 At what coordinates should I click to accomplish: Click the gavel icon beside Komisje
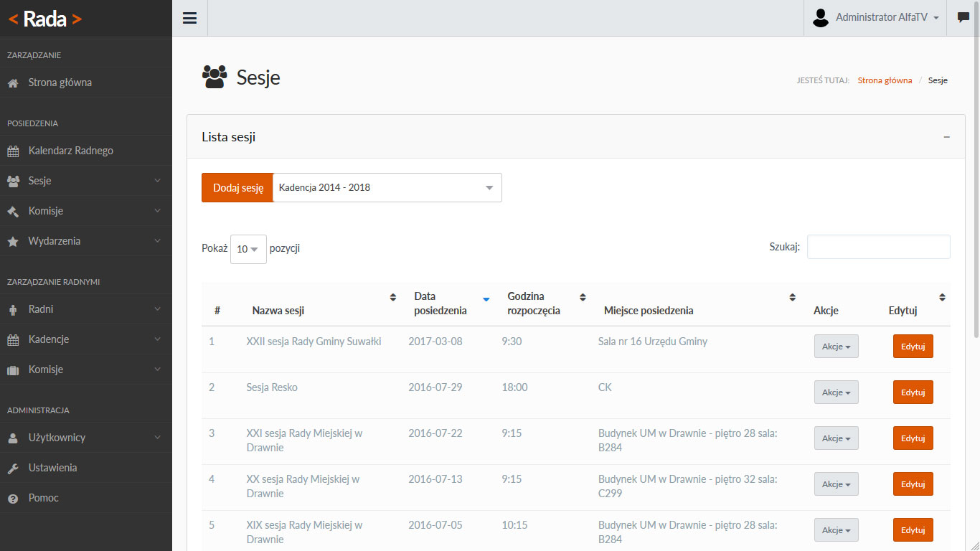(13, 212)
